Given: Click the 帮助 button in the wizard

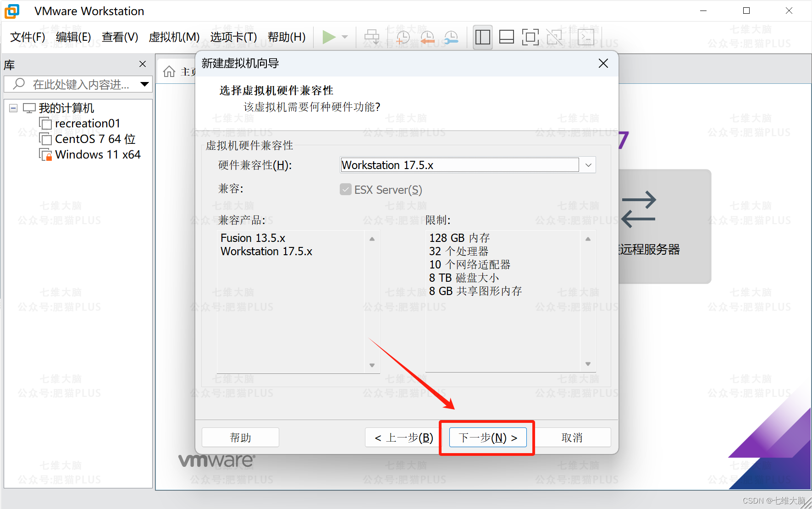Looking at the screenshot, I should click(x=240, y=438).
